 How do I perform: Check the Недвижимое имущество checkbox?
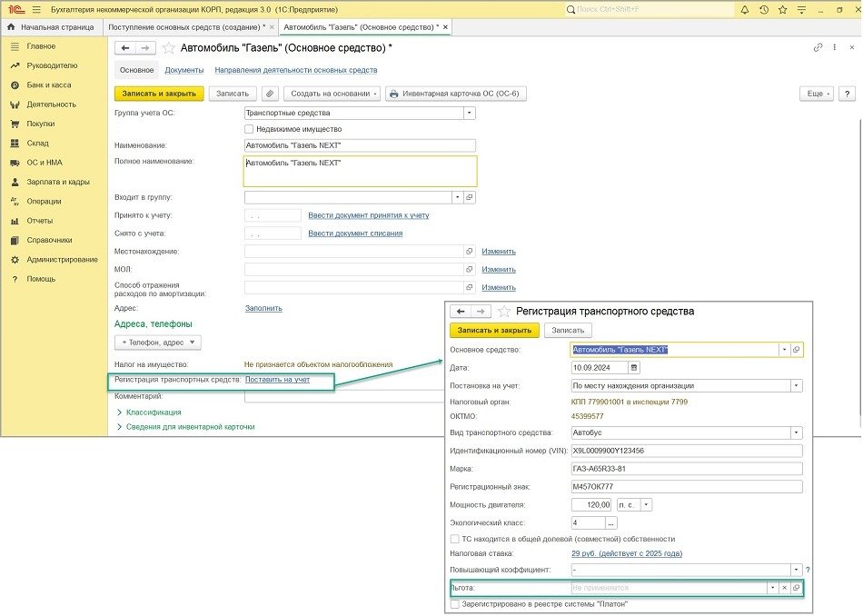pos(249,130)
